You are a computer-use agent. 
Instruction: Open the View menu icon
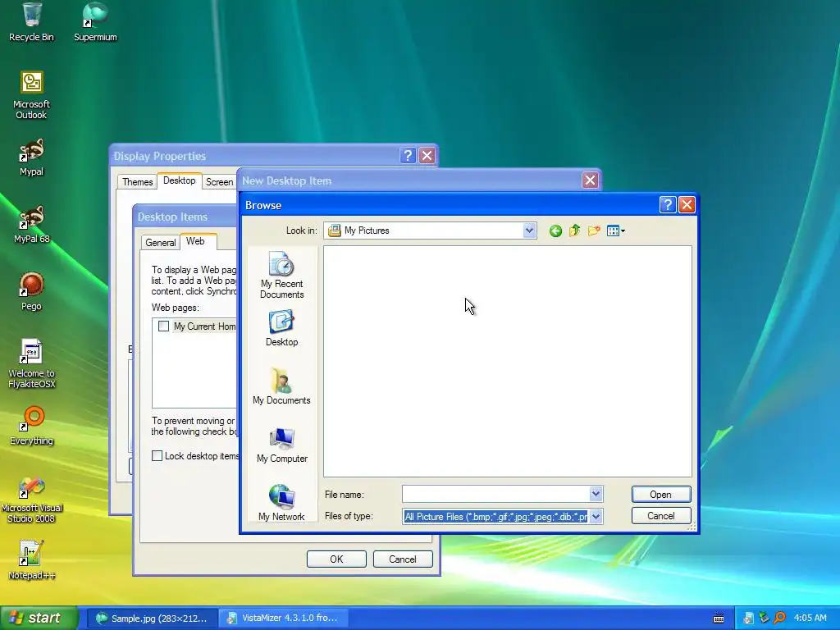[615, 231]
